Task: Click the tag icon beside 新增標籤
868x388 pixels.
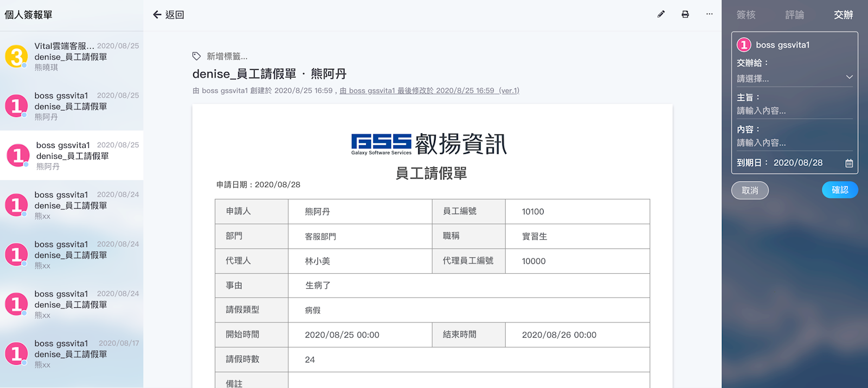Action: [x=196, y=56]
